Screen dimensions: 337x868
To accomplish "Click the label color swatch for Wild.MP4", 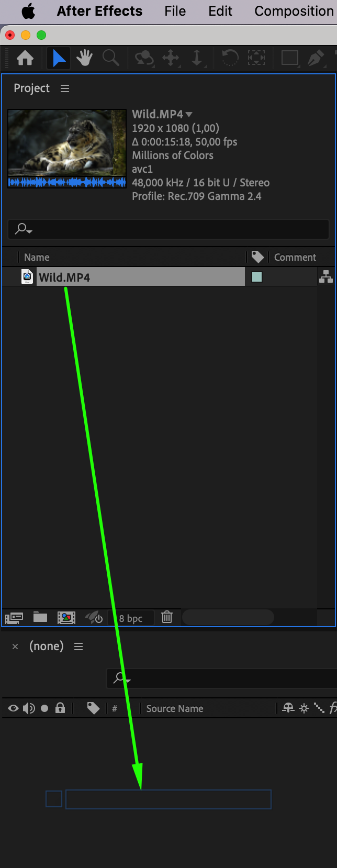I will 257,277.
